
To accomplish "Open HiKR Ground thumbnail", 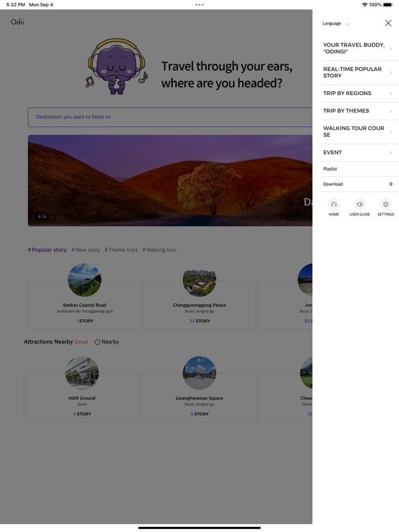I will [82, 373].
